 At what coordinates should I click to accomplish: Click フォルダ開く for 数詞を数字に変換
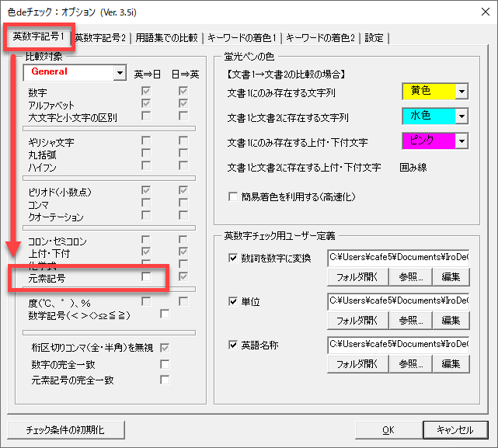coord(356,276)
